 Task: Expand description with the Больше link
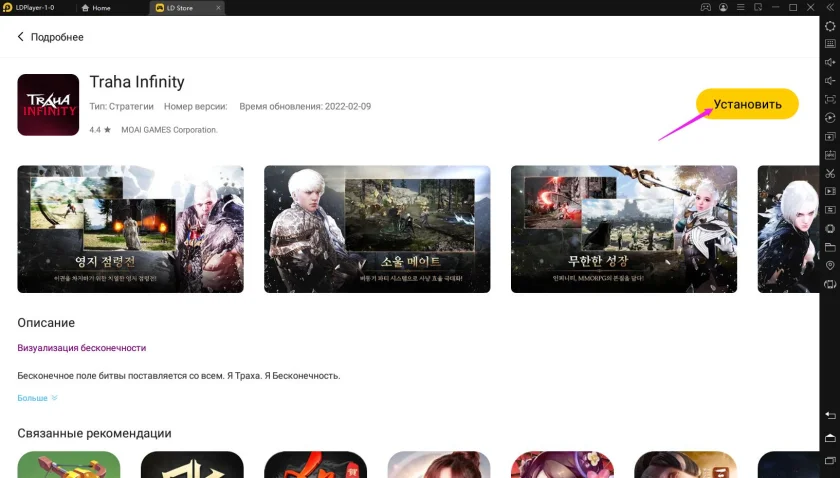(37, 398)
